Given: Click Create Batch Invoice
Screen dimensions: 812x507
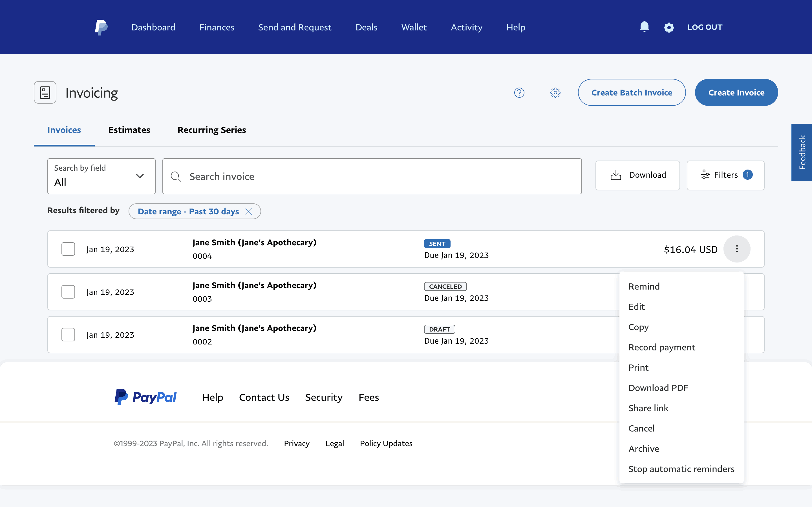Looking at the screenshot, I should (x=632, y=93).
